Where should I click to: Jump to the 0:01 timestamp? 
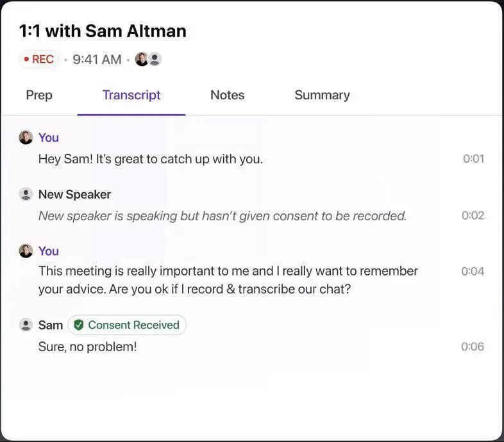click(473, 159)
